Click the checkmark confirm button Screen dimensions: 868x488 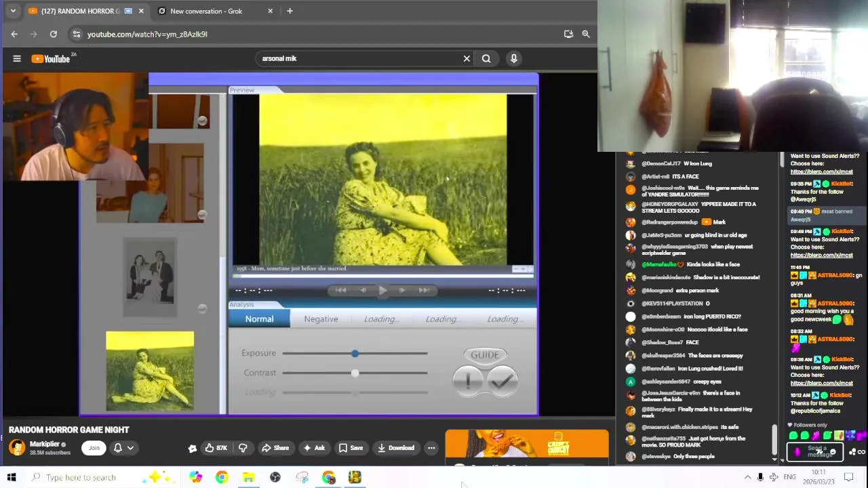point(502,382)
